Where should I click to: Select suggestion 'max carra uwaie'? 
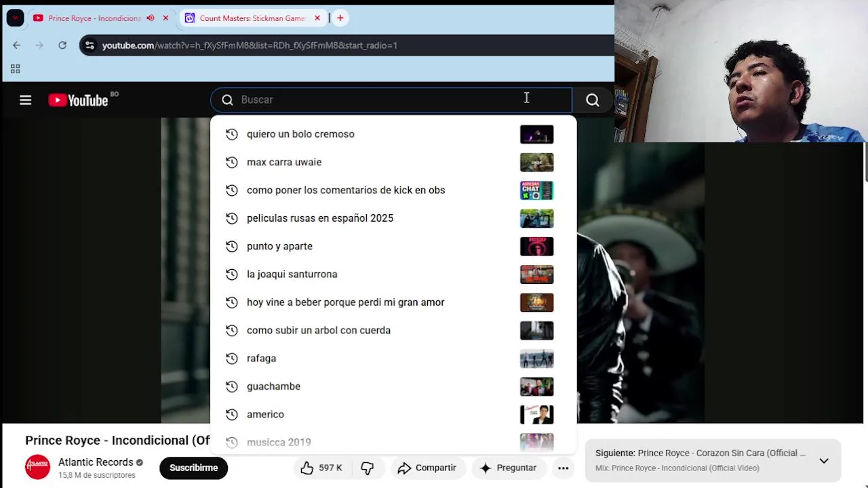[x=393, y=162]
